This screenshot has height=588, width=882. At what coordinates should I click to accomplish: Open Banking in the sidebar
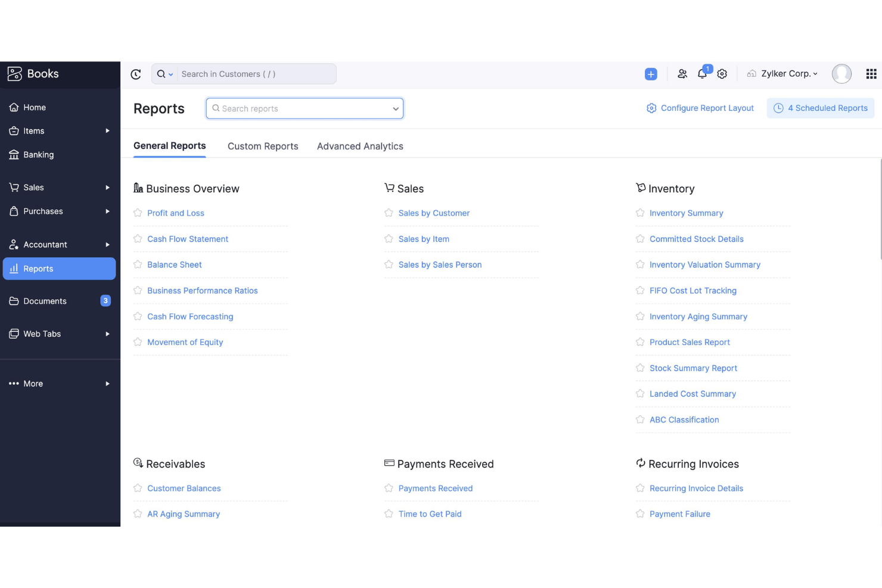60,154
